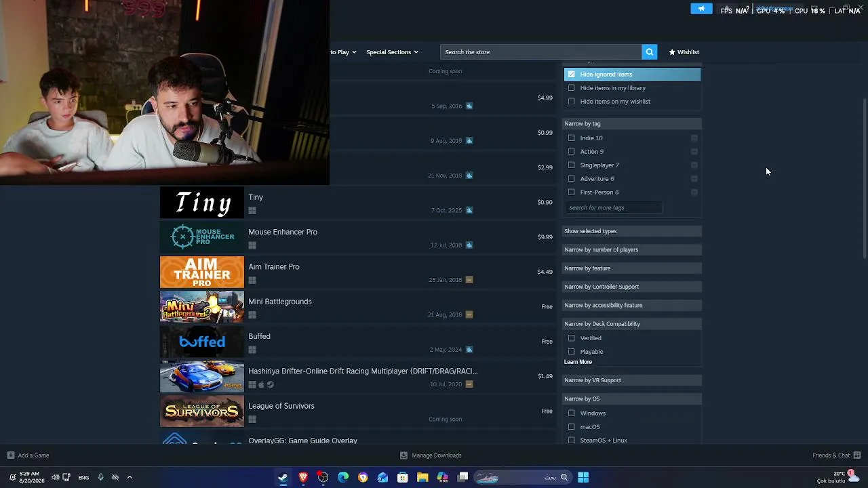Exclude the Singleplayer tag with its minus button
Viewport: 868px width, 488px height.
pos(694,165)
